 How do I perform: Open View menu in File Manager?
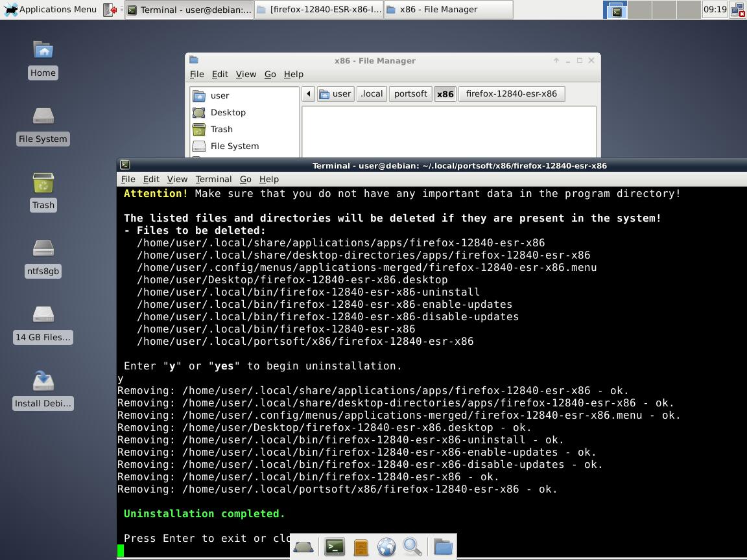pos(246,75)
